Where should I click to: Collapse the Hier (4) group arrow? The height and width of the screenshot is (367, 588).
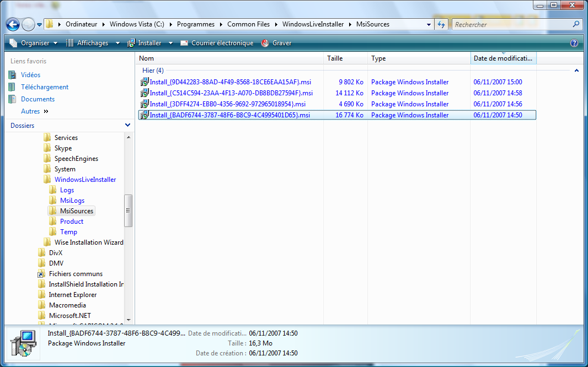pos(576,71)
